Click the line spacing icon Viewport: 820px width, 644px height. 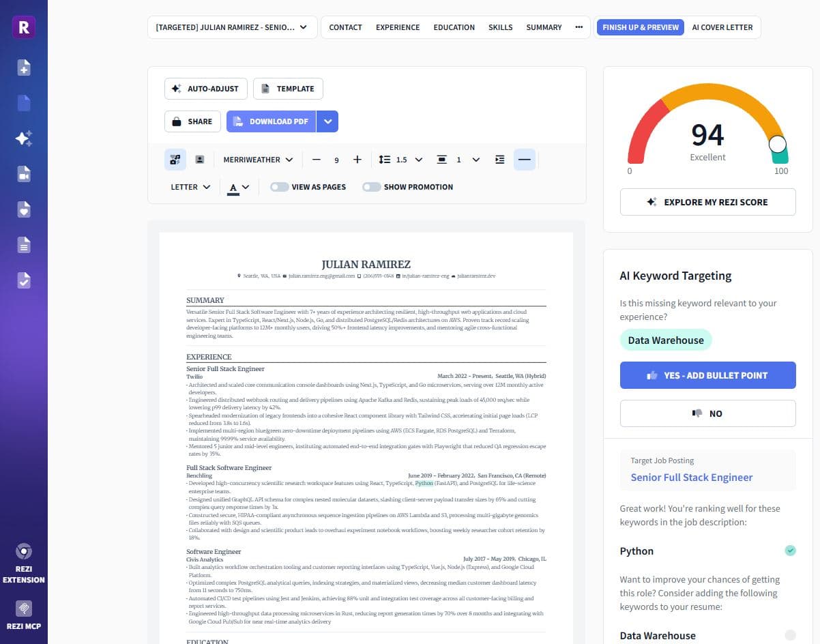[x=385, y=160]
